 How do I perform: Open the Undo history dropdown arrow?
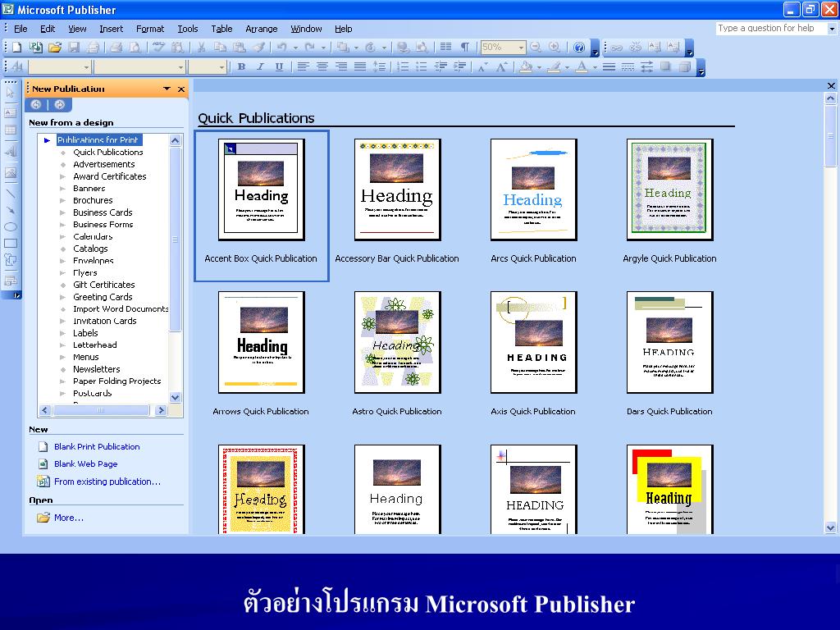[295, 48]
